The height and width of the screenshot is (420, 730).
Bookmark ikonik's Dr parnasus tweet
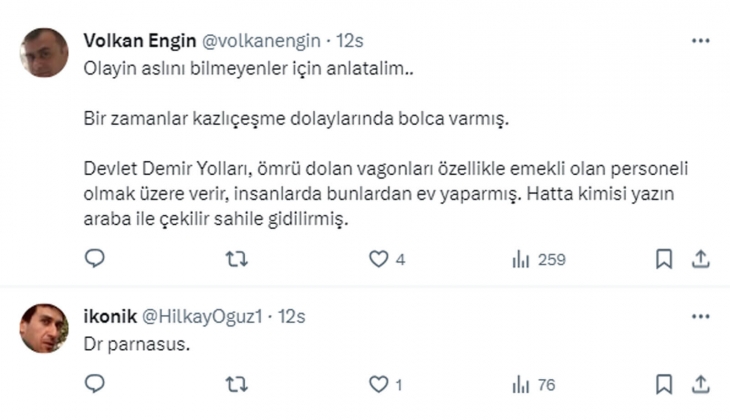click(664, 384)
